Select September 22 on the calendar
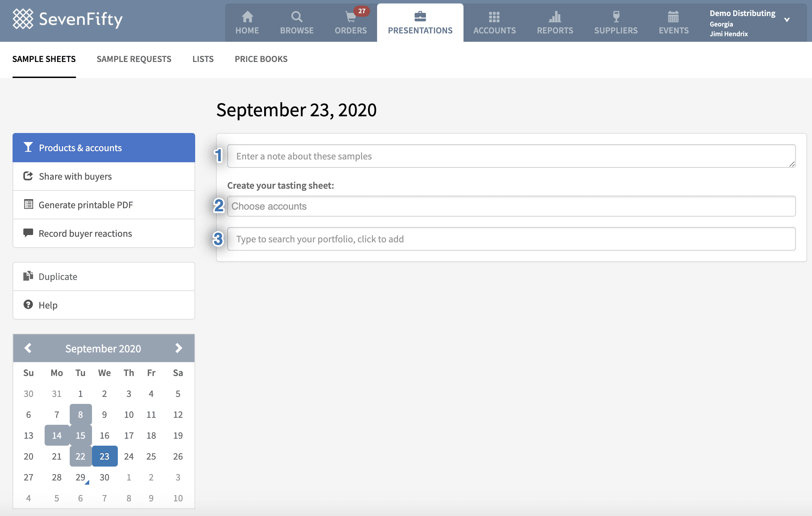 point(81,456)
